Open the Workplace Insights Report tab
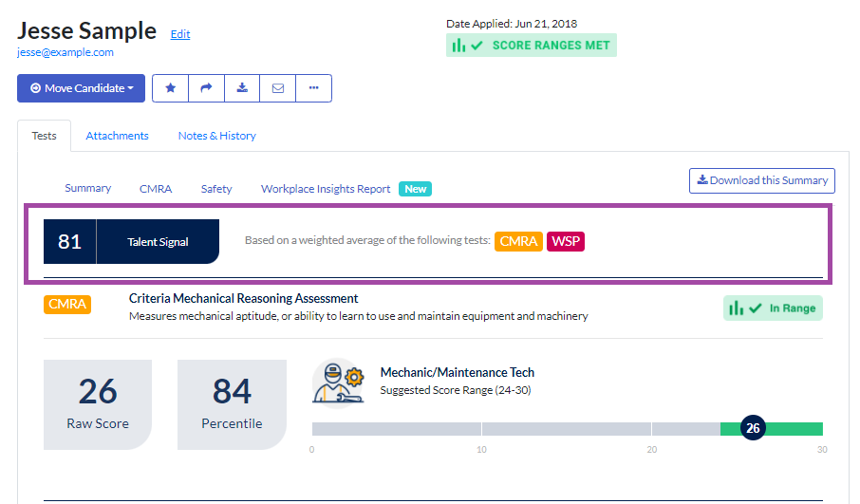The width and height of the screenshot is (860, 504). point(326,189)
